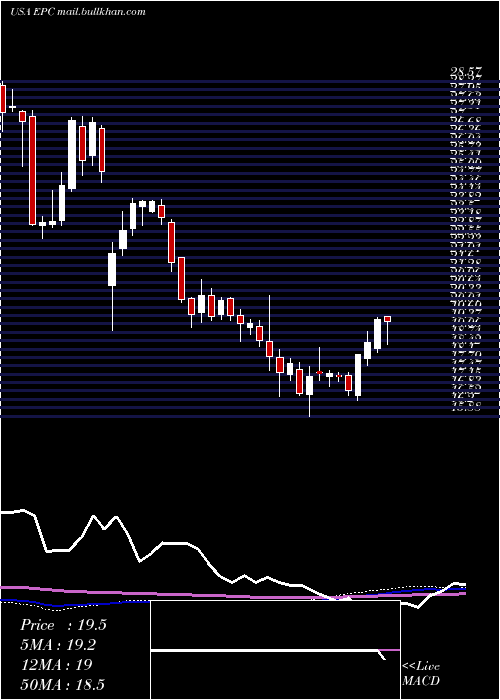500x700 pixels.
Task: Click the '12MA : 19' value
Action: point(56,664)
